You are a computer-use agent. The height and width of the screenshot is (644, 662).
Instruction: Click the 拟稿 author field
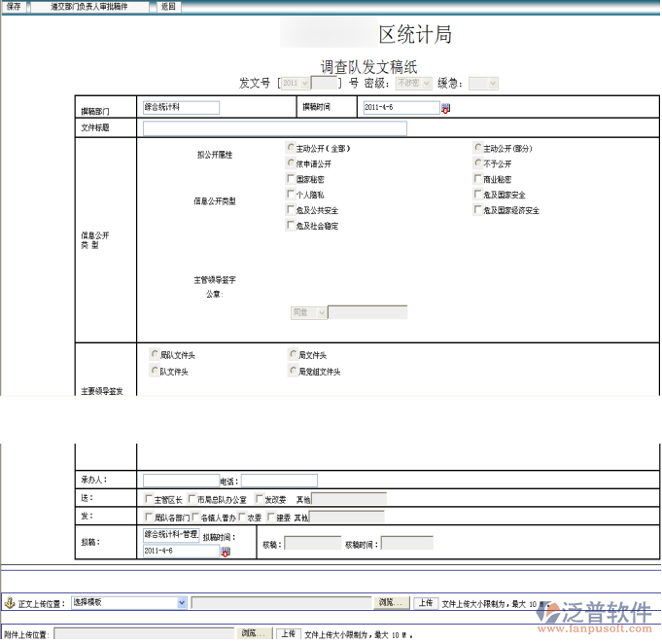171,534
